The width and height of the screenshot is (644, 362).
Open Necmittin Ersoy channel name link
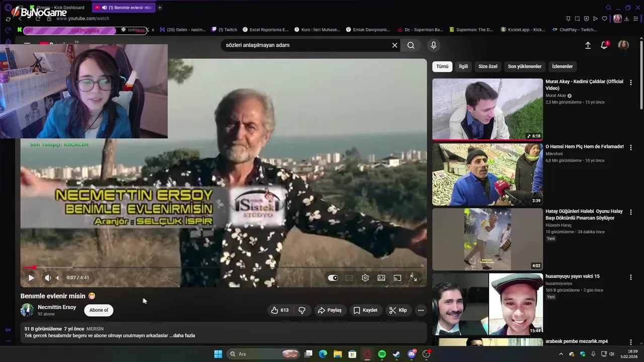[57, 307]
